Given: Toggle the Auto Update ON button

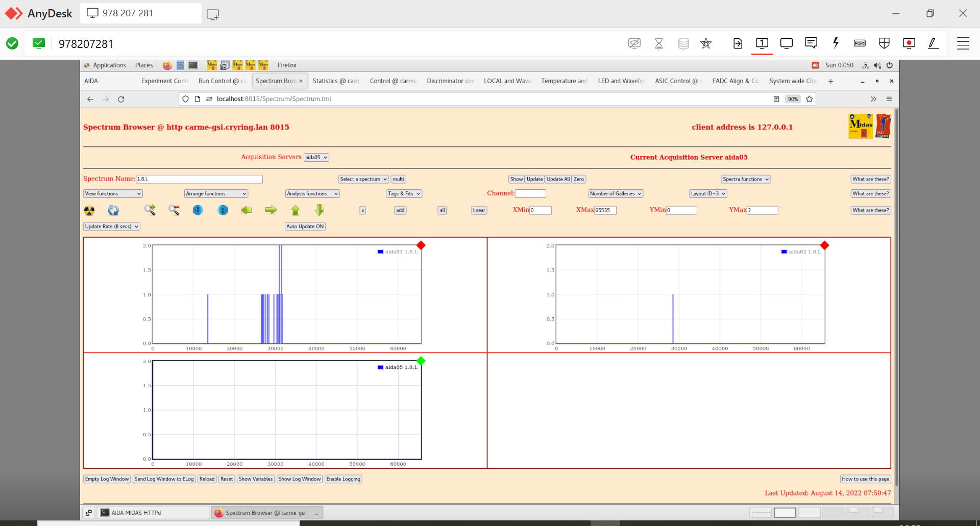Looking at the screenshot, I should (x=305, y=227).
